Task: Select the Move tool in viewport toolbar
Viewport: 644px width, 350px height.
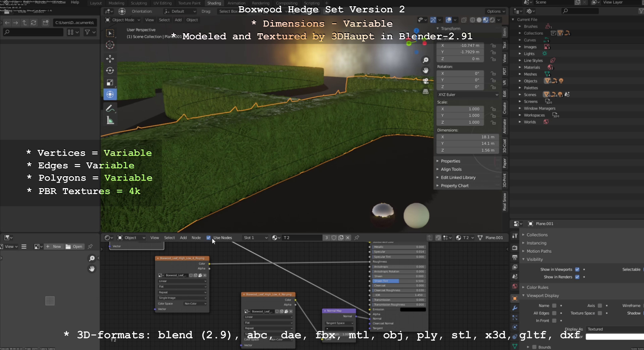Action: [x=110, y=59]
